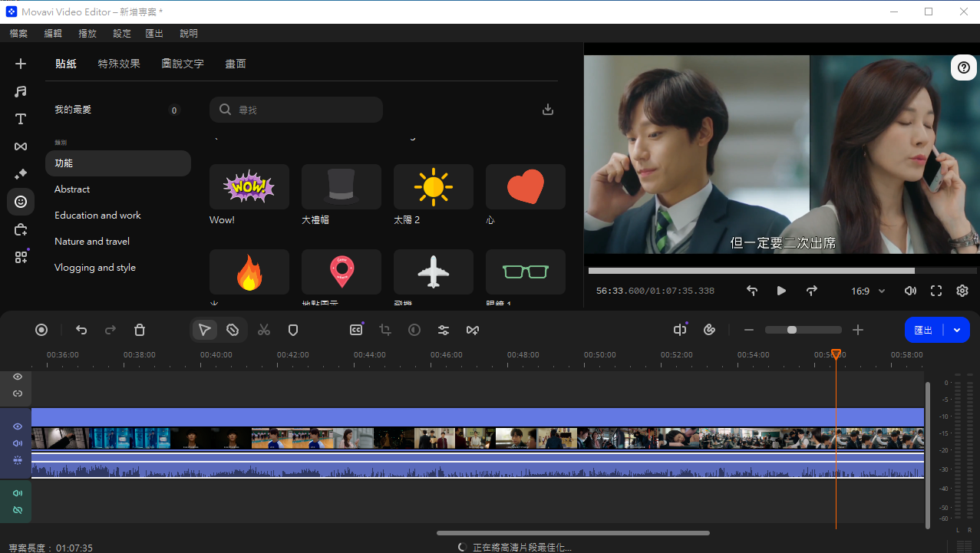Viewport: 980px width, 553px height.
Task: Zoom in timeline with plus button
Action: pyautogui.click(x=858, y=330)
